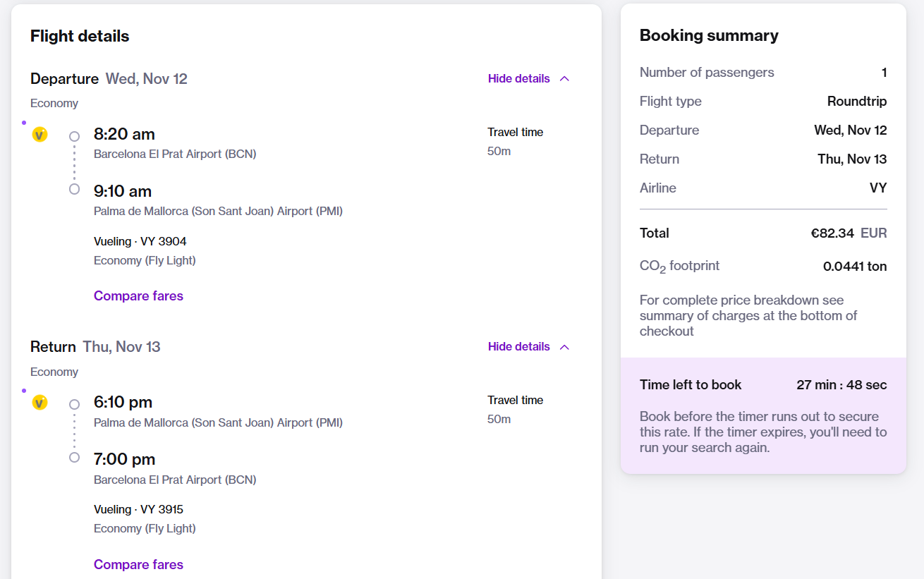The image size is (924, 579).
Task: Click the Flight details heading
Action: point(80,36)
